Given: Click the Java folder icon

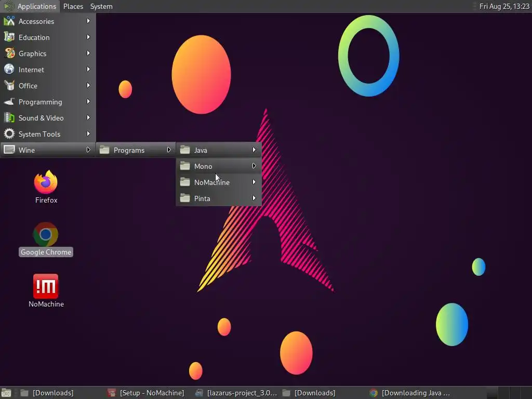Looking at the screenshot, I should coord(185,150).
